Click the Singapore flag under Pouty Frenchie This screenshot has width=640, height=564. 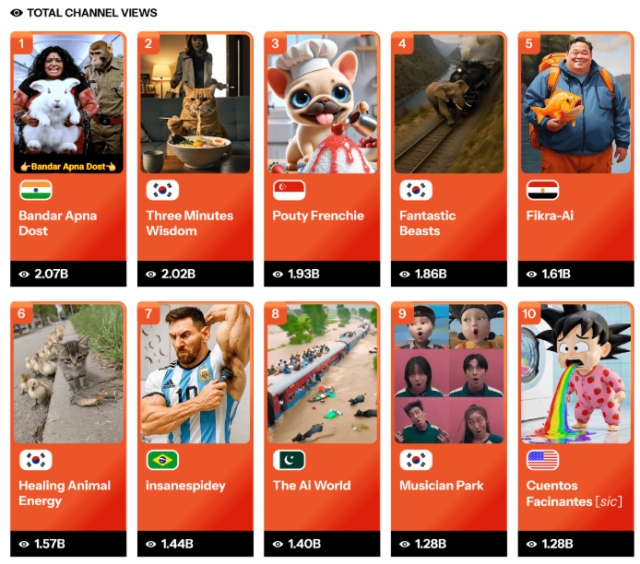click(289, 190)
